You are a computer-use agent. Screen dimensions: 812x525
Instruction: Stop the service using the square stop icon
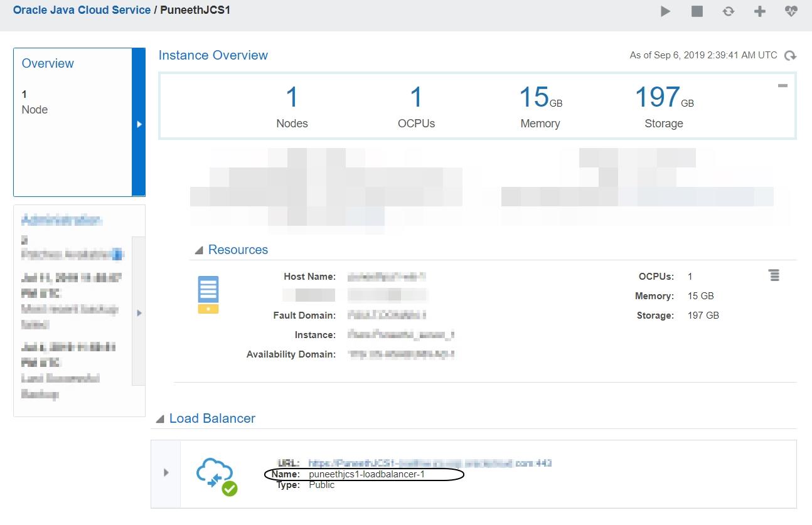(x=697, y=11)
